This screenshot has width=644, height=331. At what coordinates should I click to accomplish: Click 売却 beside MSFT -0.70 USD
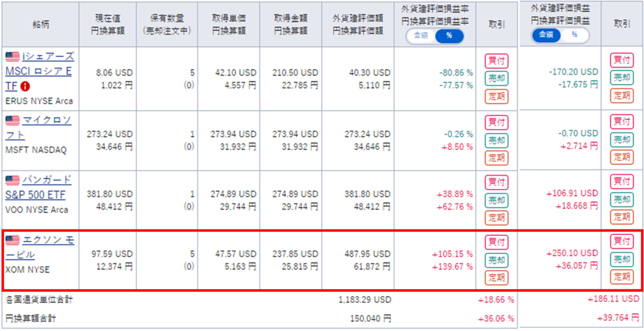point(621,140)
